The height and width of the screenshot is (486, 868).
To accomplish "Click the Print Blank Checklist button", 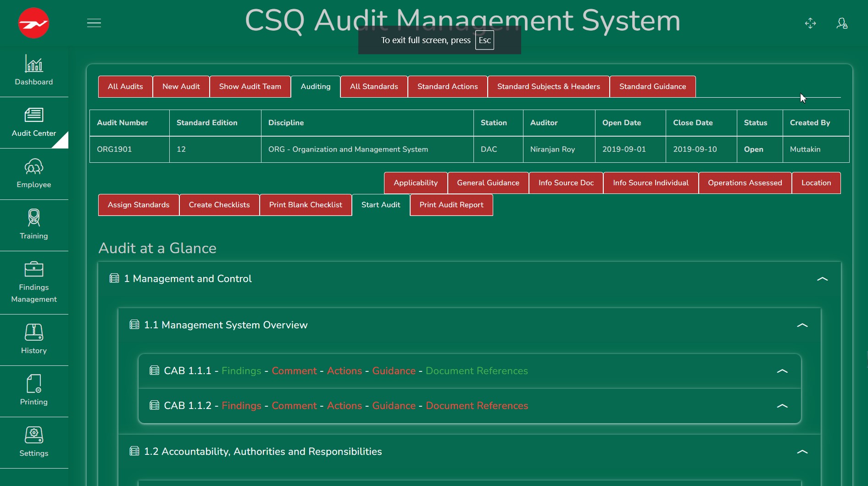I will click(x=306, y=205).
